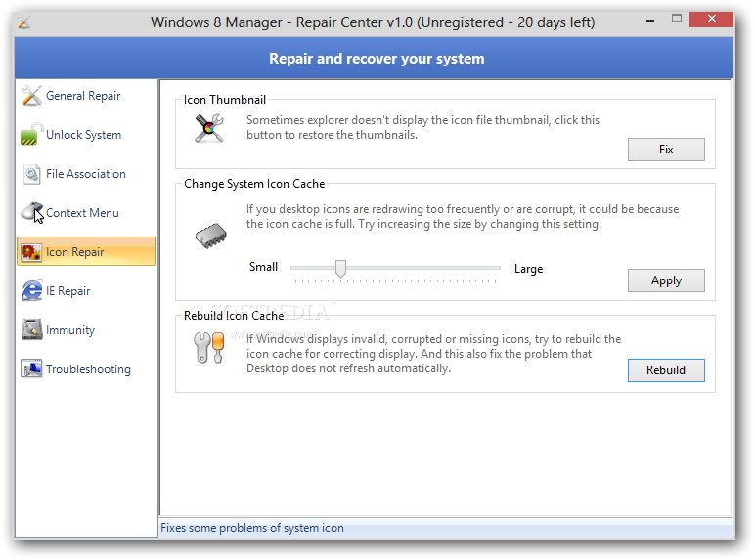Open the General Repair section

(x=83, y=96)
